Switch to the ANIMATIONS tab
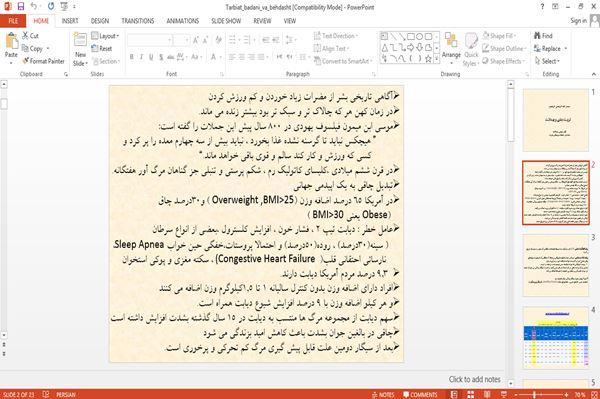Viewport: 600px width, 399px height. (x=183, y=21)
